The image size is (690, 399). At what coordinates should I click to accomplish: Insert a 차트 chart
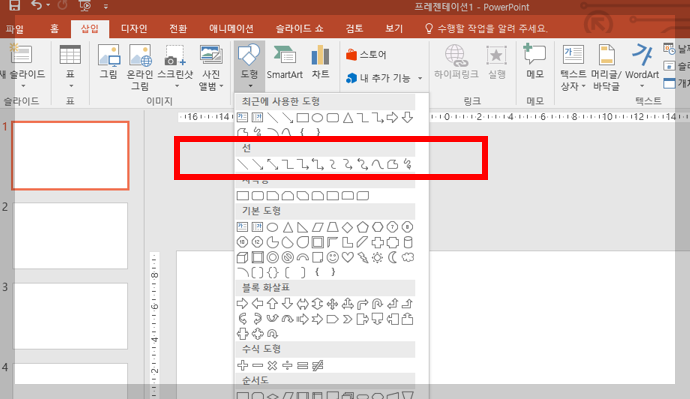(x=320, y=62)
